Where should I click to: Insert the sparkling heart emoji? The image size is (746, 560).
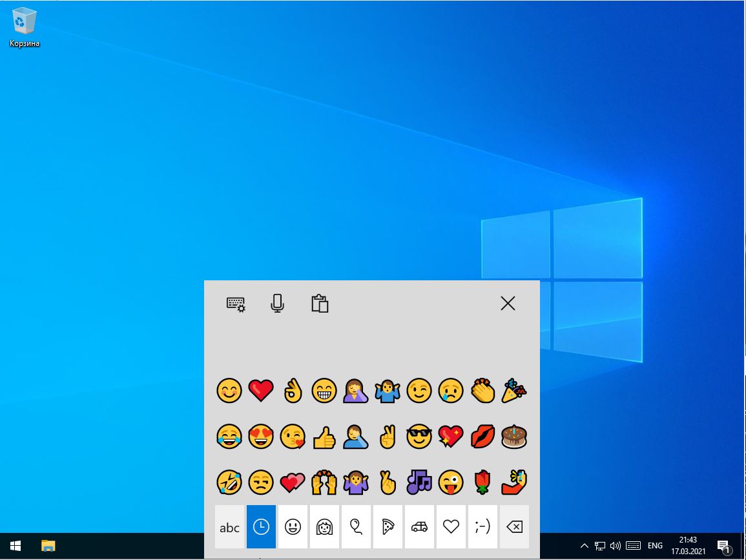coord(451,436)
